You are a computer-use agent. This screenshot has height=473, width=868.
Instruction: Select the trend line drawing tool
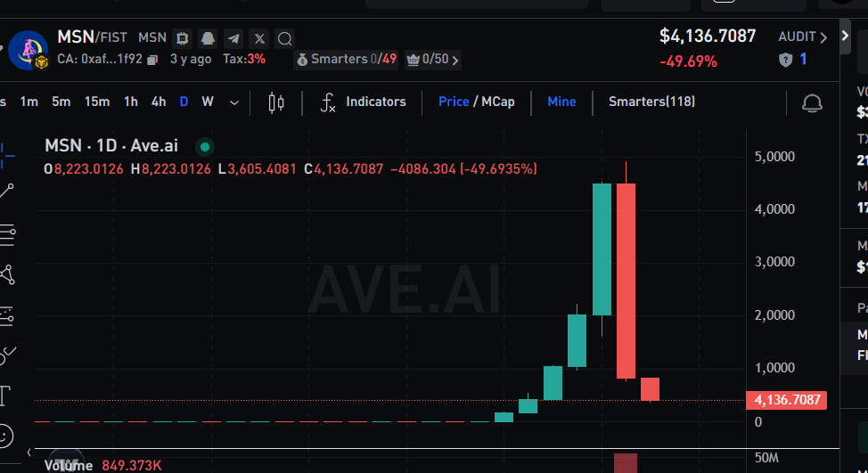7,192
